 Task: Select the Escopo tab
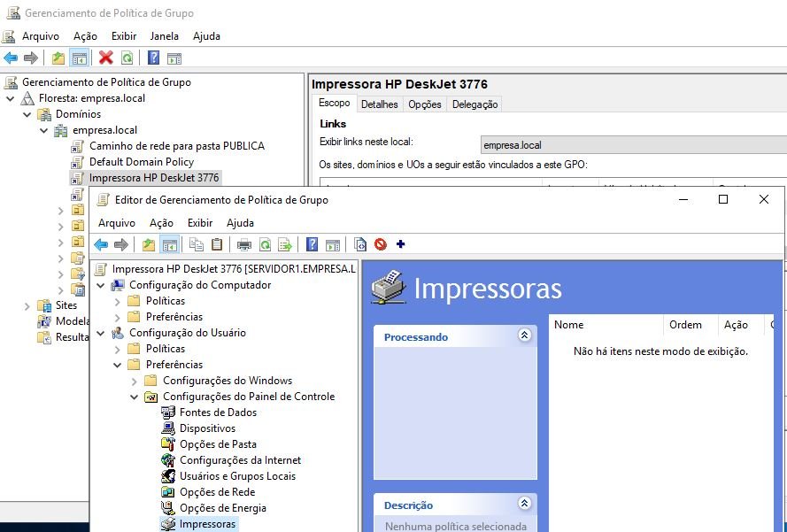[335, 103]
